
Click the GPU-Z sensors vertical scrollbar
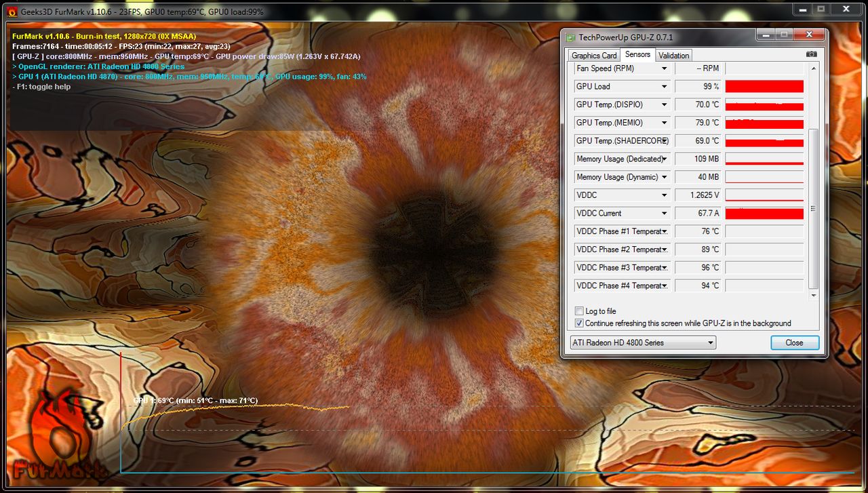(814, 208)
